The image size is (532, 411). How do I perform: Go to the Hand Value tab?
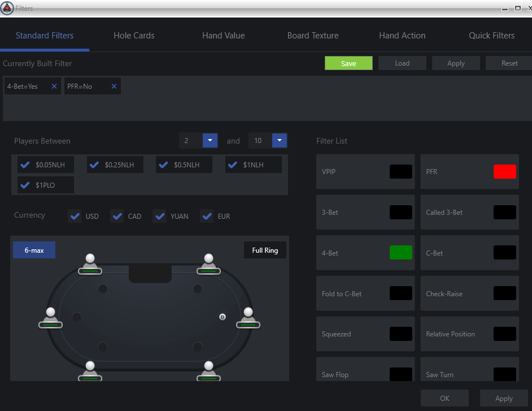224,36
